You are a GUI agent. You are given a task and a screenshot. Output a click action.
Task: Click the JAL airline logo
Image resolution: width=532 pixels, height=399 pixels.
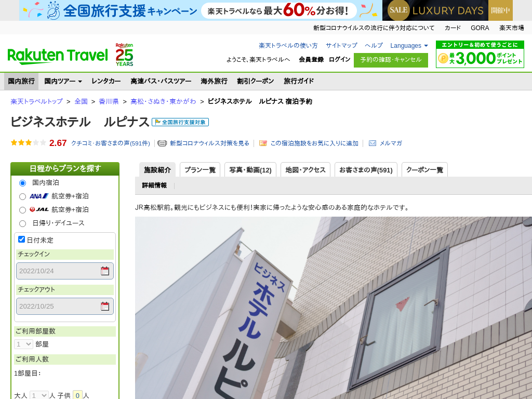[x=39, y=210]
